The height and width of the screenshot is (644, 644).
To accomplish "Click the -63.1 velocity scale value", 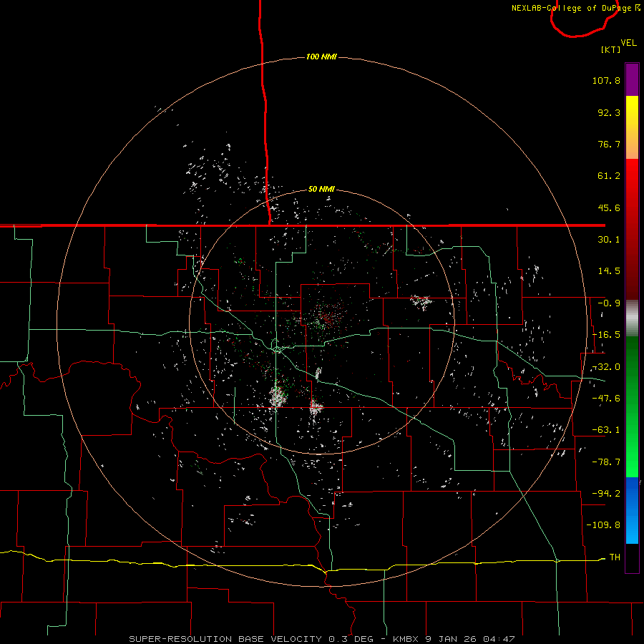I will pos(606,430).
